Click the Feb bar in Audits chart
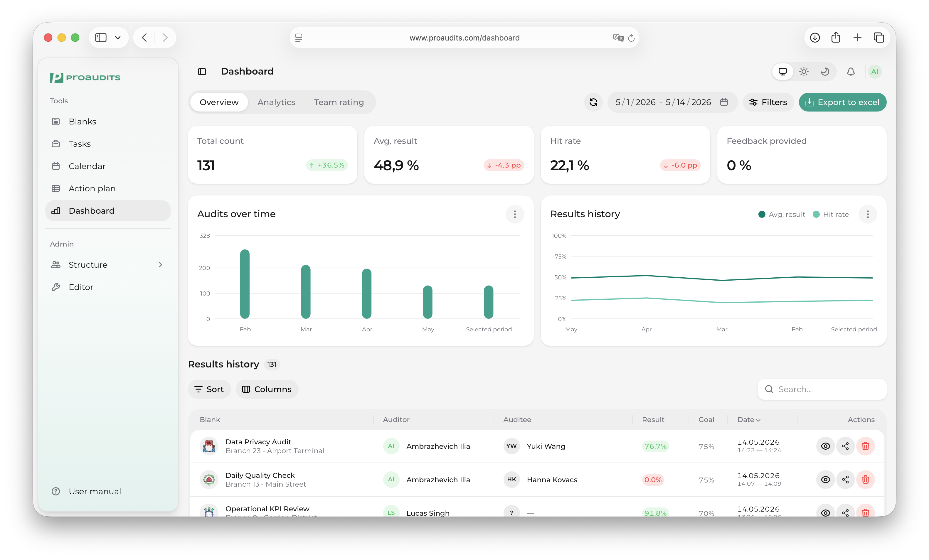Image resolution: width=929 pixels, height=560 pixels. pos(245,284)
